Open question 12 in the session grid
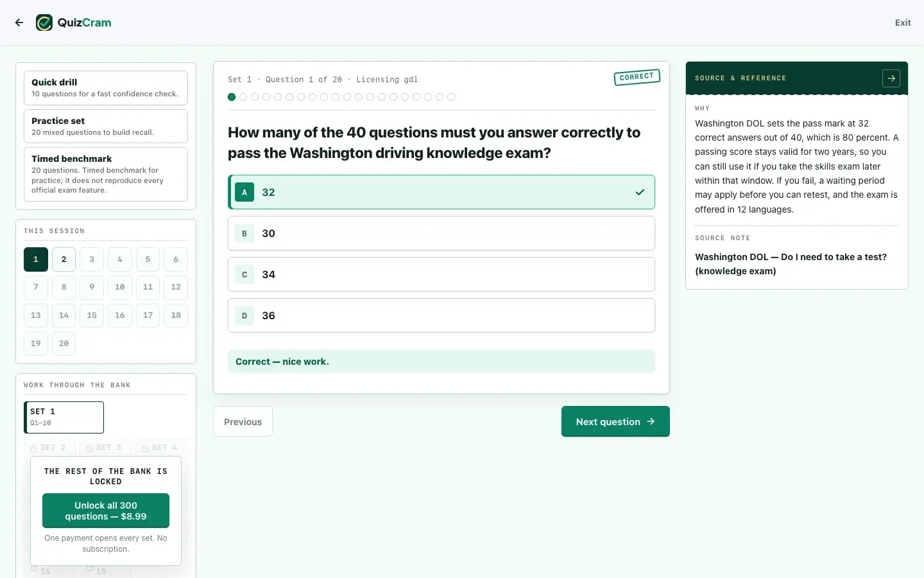 pyautogui.click(x=176, y=287)
